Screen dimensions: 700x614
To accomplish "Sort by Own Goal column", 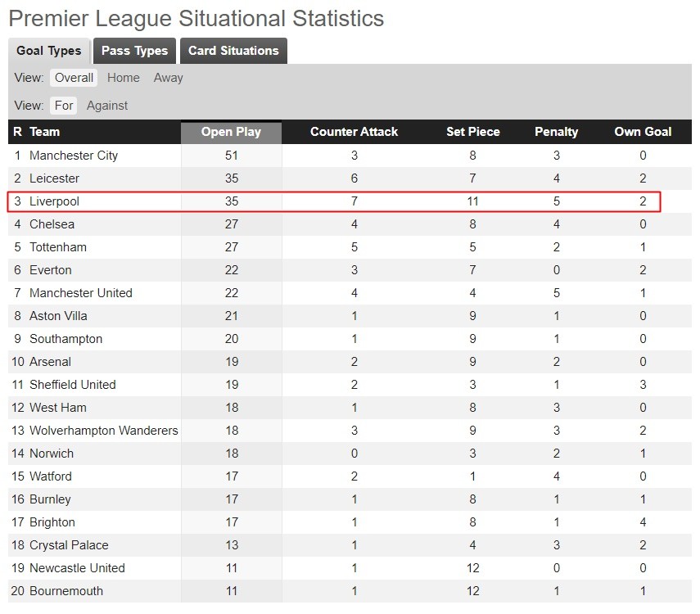I will click(x=643, y=132).
